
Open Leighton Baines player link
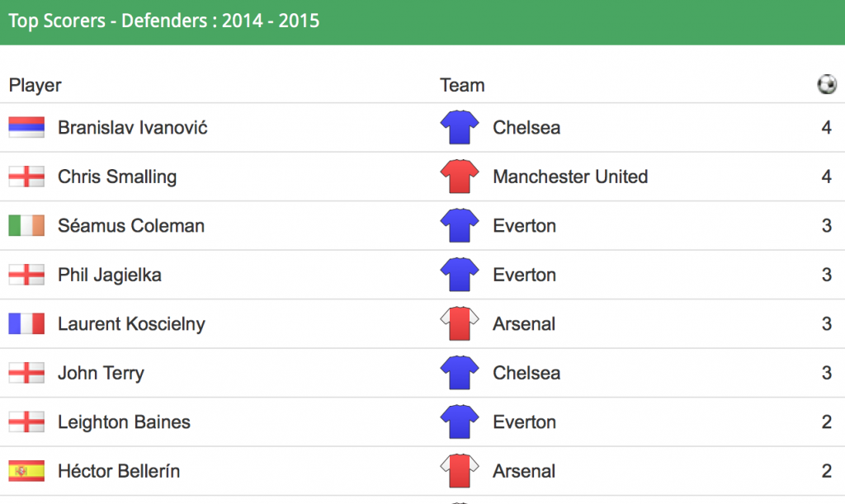point(124,422)
